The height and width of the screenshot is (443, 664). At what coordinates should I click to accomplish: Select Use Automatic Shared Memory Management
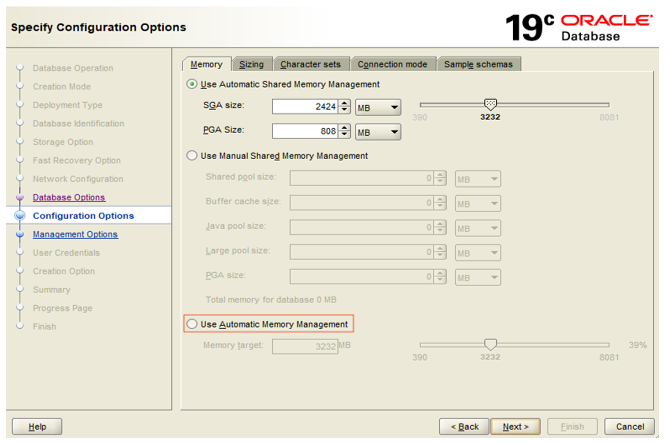(x=192, y=84)
